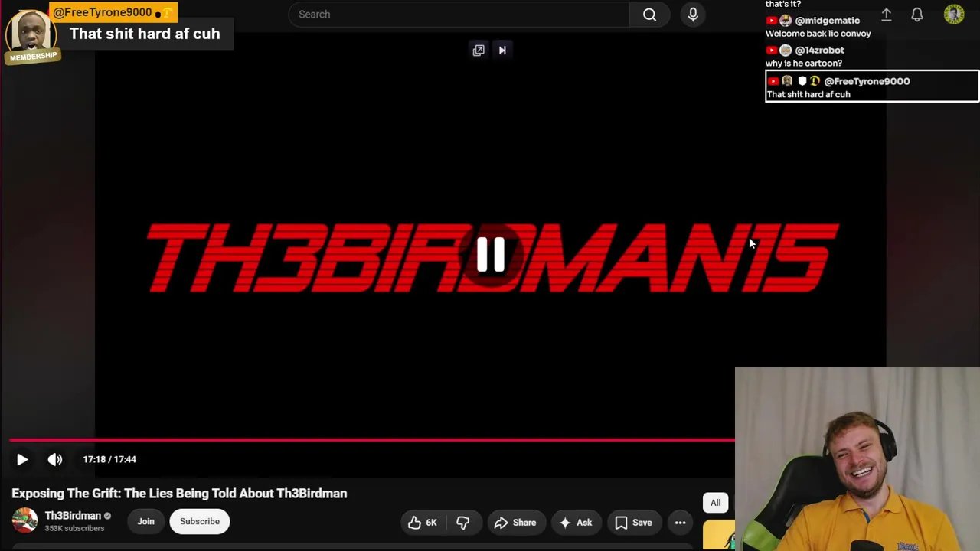This screenshot has height=551, width=980.
Task: Open the Th3Birdman channel avatar
Action: click(x=24, y=520)
